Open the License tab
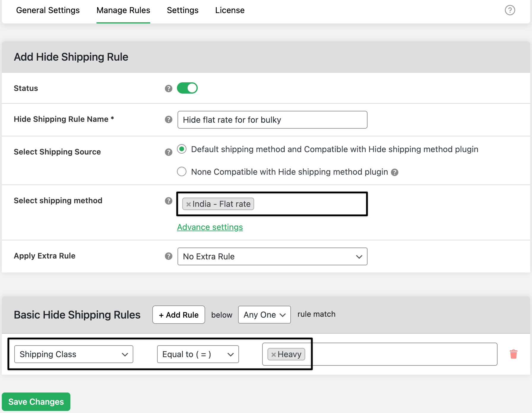The image size is (532, 413). point(230,10)
